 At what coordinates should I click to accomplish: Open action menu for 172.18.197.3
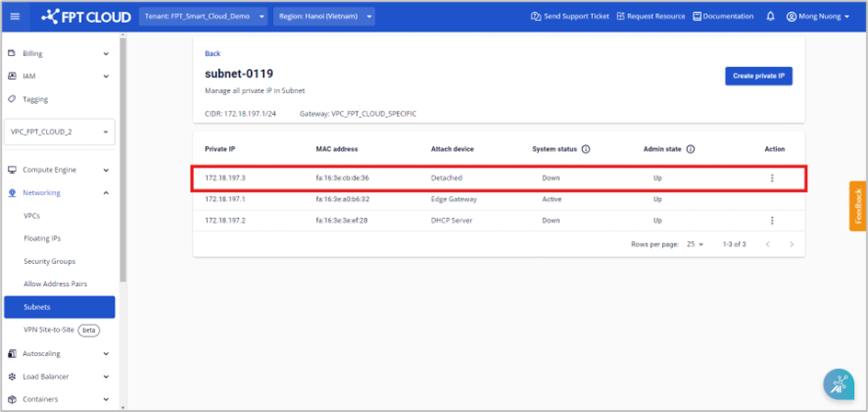click(x=771, y=178)
